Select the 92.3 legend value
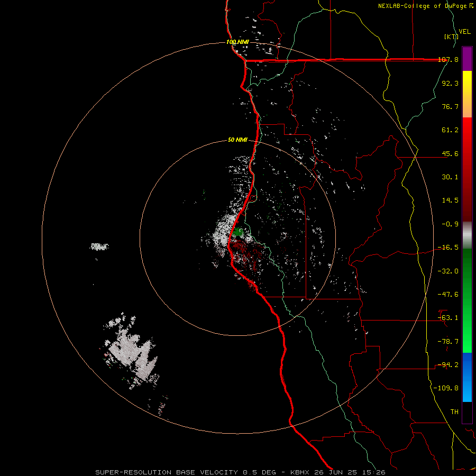Screen dimensions: 476x476 pos(450,83)
